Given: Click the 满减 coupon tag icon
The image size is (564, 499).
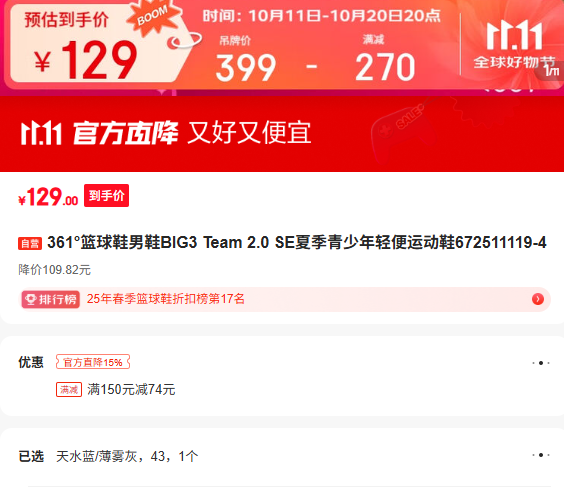Looking at the screenshot, I should coord(69,389).
